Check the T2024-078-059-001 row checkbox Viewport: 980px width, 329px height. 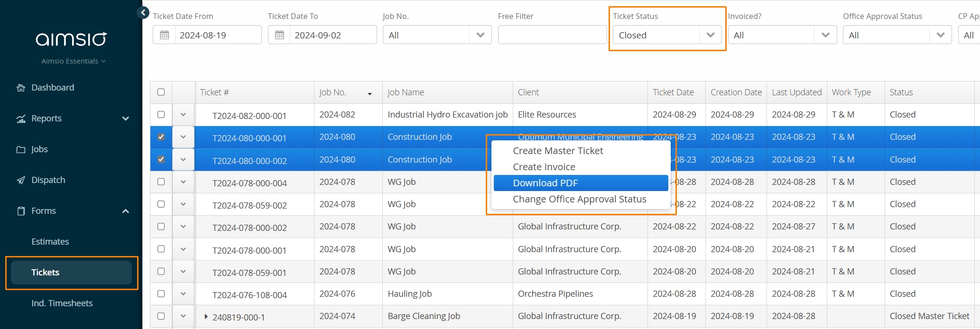click(161, 271)
